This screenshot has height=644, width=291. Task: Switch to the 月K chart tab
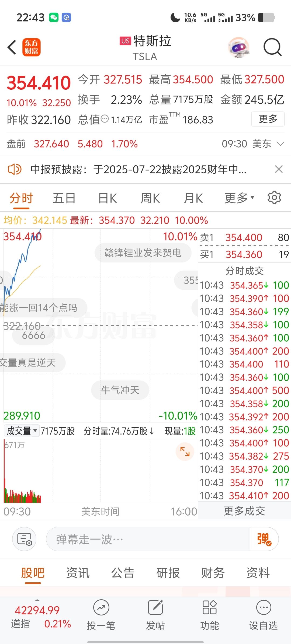tap(193, 198)
